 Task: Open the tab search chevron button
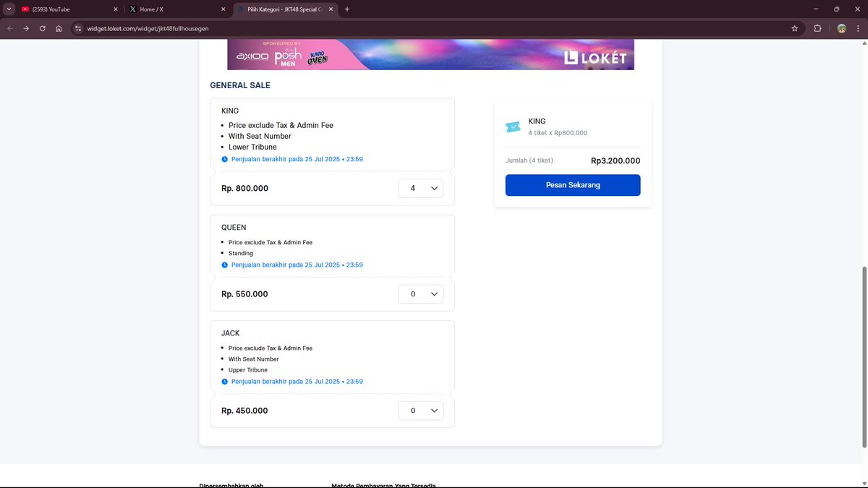[9, 9]
